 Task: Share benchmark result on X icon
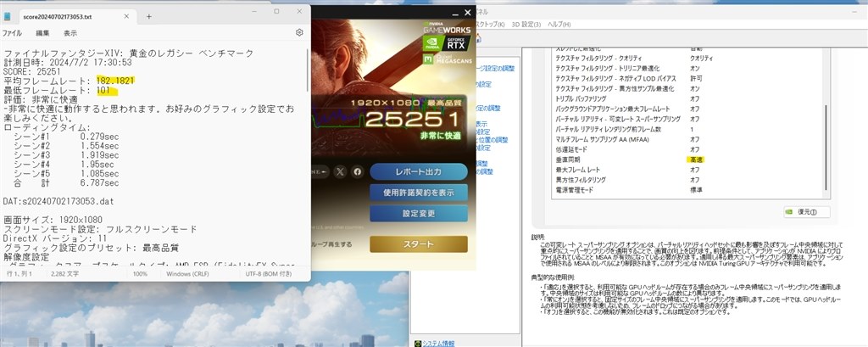coord(340,172)
